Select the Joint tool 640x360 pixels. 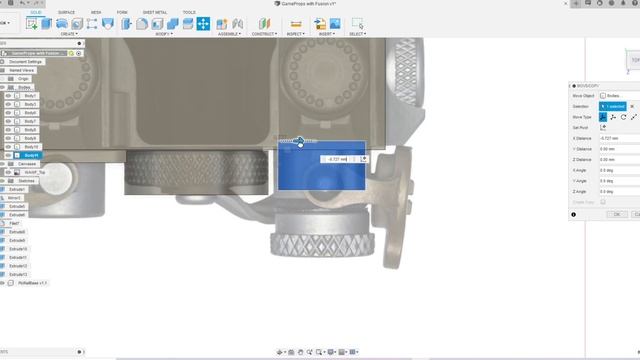pyautogui.click(x=238, y=23)
